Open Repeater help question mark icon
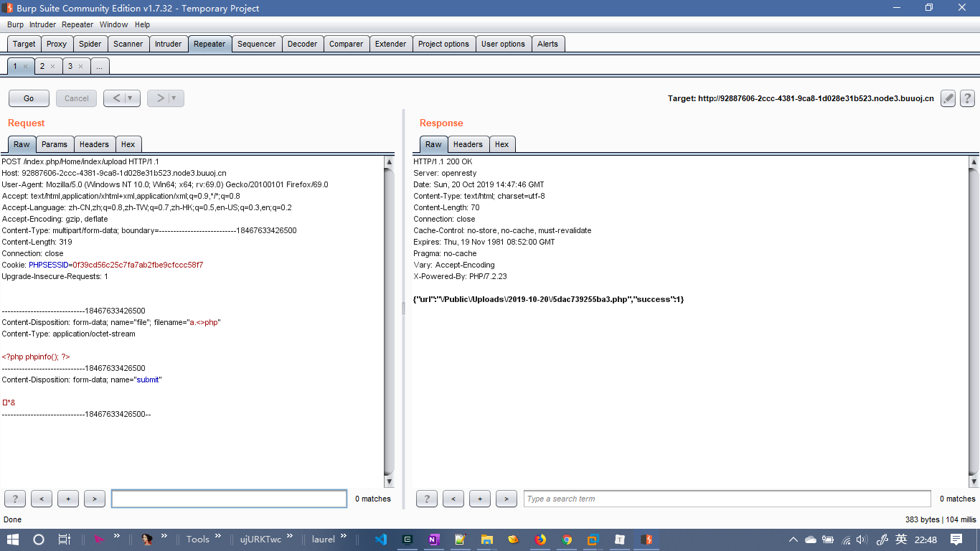This screenshot has width=980, height=551. coord(967,98)
